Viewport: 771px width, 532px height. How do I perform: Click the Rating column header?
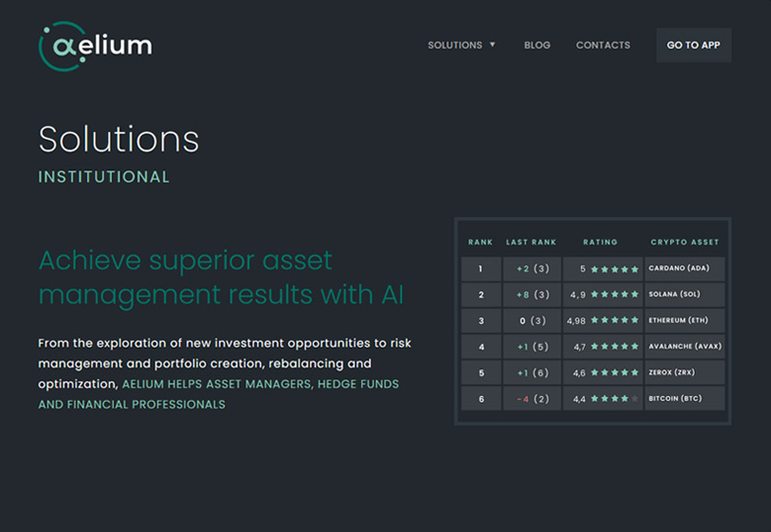coord(600,242)
